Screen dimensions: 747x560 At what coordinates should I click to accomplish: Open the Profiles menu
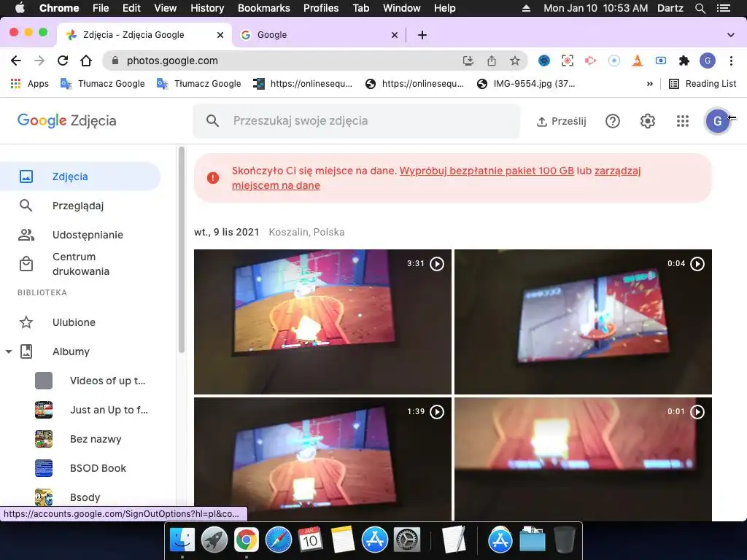coord(321,8)
